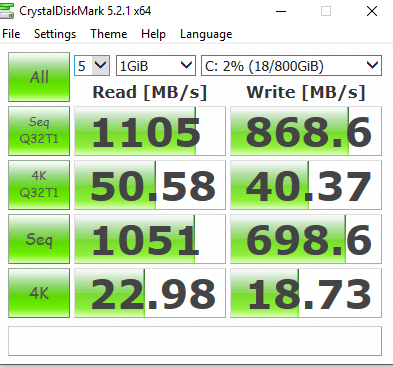Run all benchmarks with the All button

(39, 77)
